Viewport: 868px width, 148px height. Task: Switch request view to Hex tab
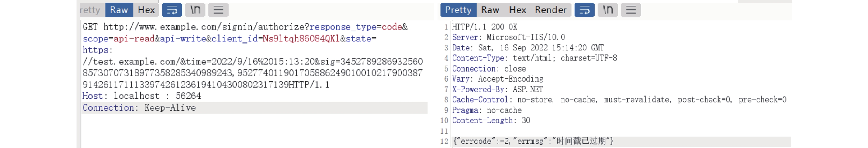[x=146, y=10]
